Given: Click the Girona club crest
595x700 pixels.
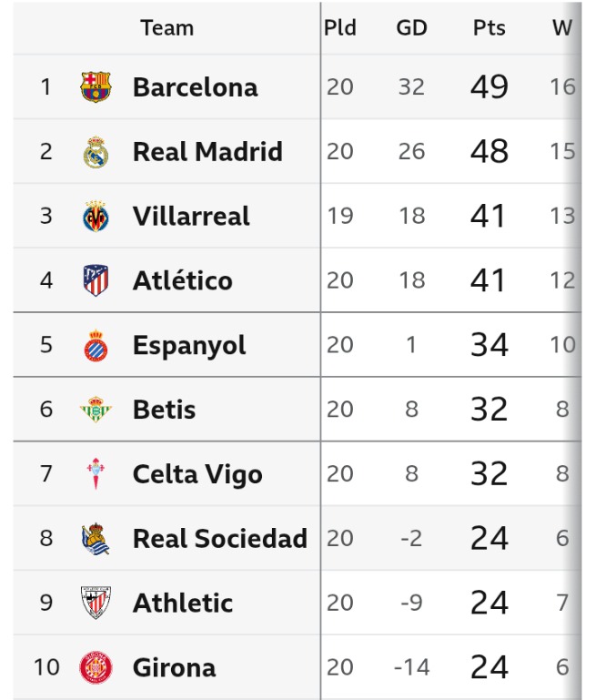Looking at the screenshot, I should 96,667.
